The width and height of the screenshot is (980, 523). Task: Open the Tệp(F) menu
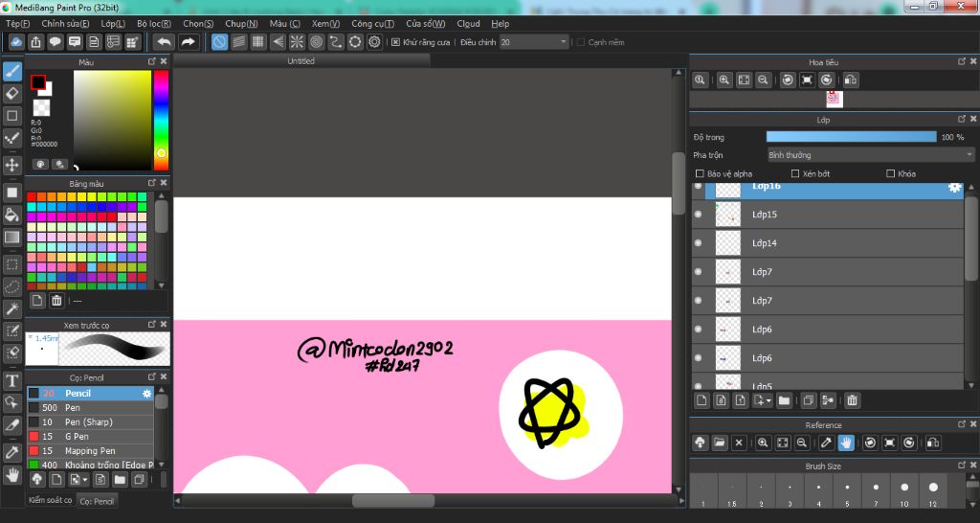coord(17,24)
